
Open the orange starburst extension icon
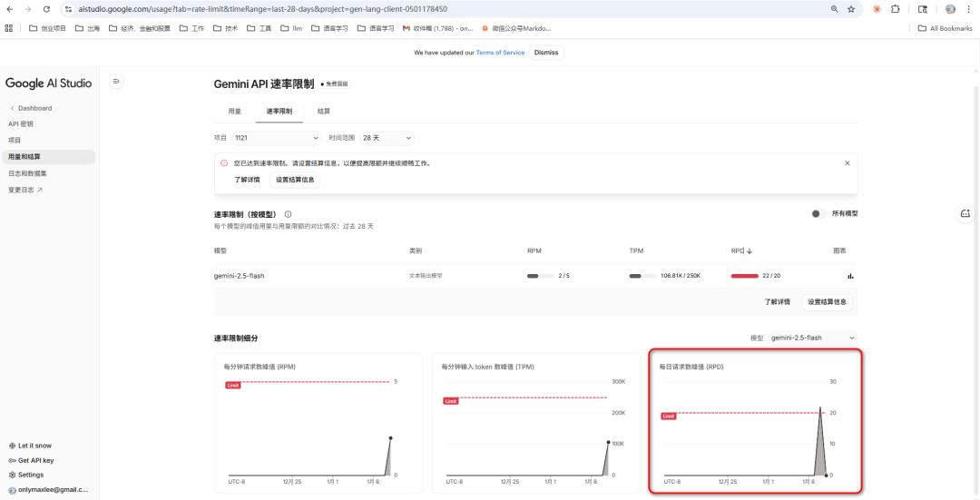coord(877,9)
